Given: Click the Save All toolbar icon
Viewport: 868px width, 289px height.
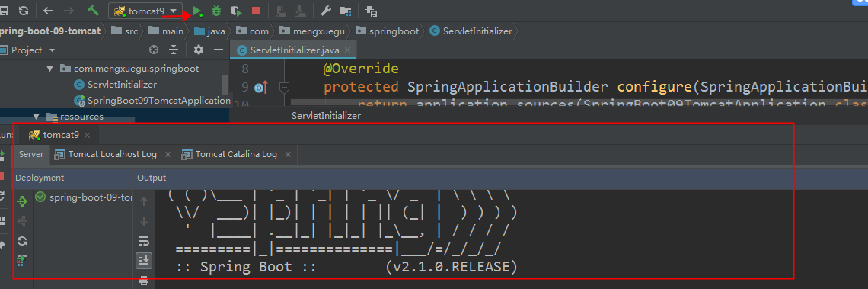Looking at the screenshot, I should 4,11.
